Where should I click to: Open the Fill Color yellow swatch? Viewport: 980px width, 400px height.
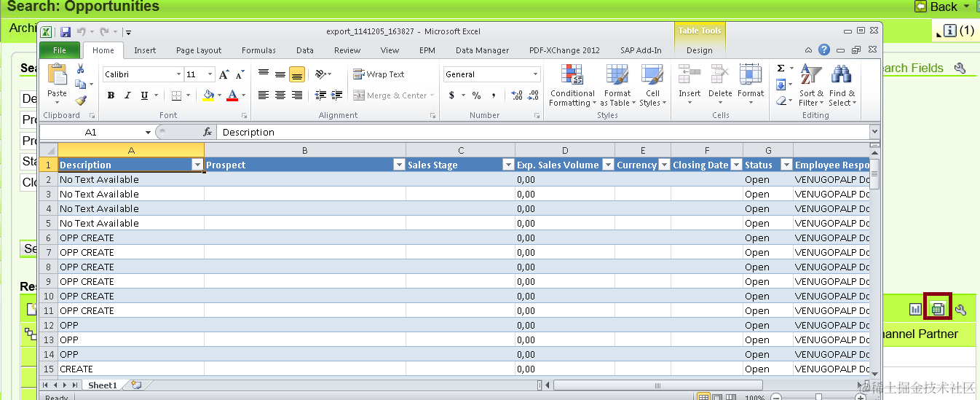(208, 95)
